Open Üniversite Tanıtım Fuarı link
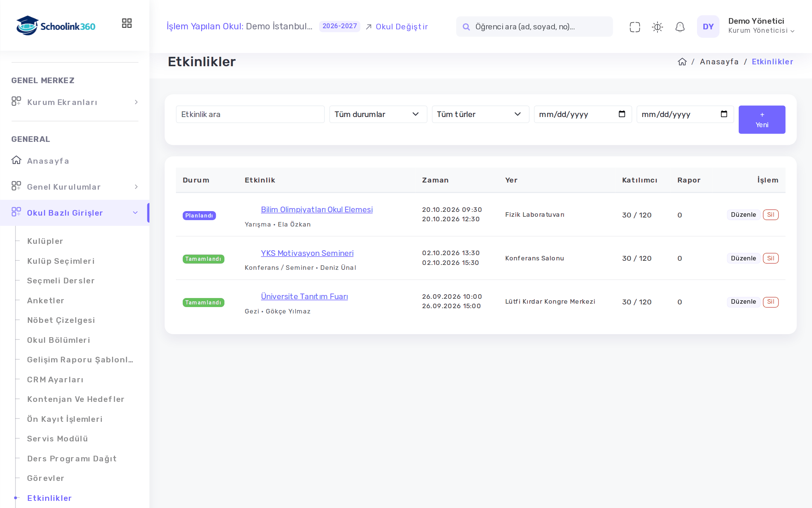812x508 pixels. click(304, 297)
